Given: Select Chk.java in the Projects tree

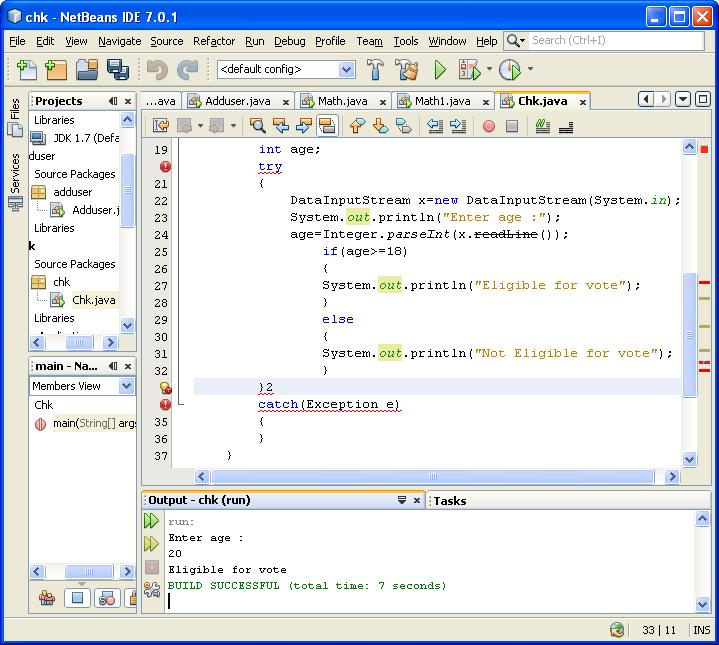Looking at the screenshot, I should (94, 300).
